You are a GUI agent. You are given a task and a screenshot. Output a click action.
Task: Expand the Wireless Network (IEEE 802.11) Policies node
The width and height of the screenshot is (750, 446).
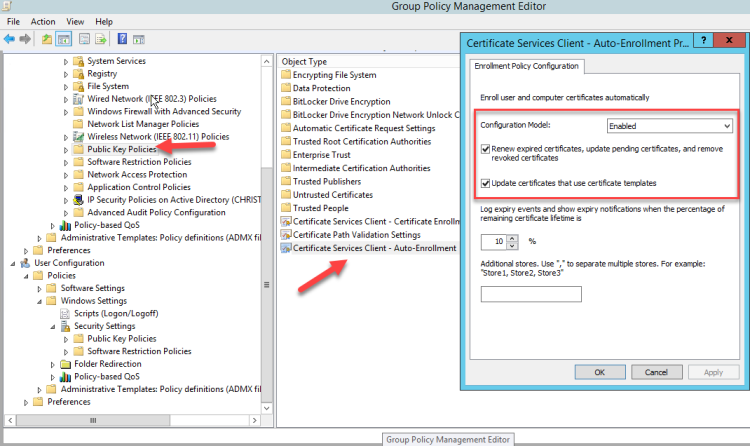point(66,136)
